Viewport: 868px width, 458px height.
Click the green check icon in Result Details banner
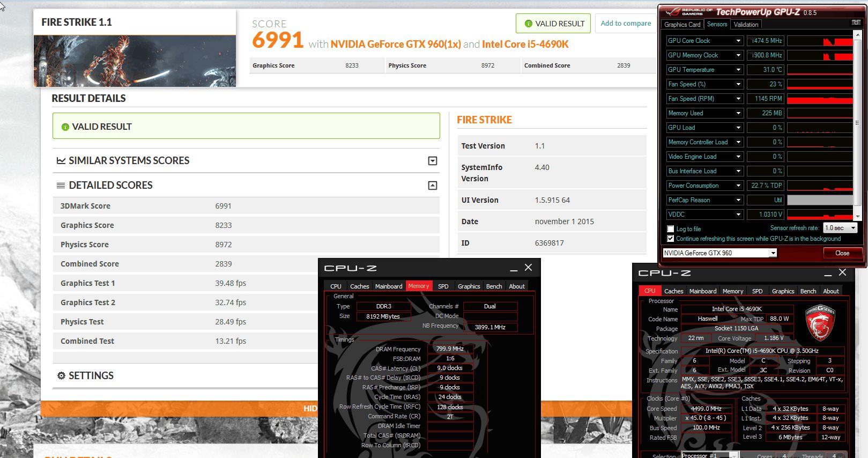pyautogui.click(x=65, y=127)
